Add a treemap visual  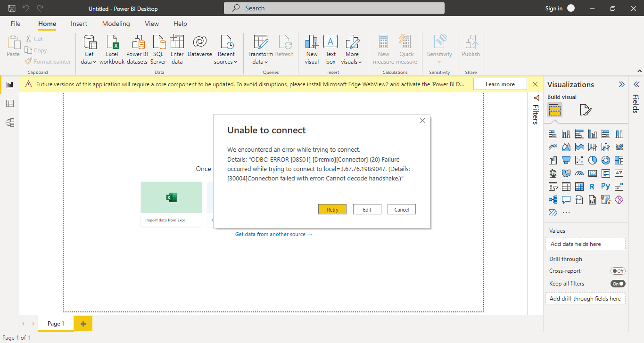tap(619, 161)
